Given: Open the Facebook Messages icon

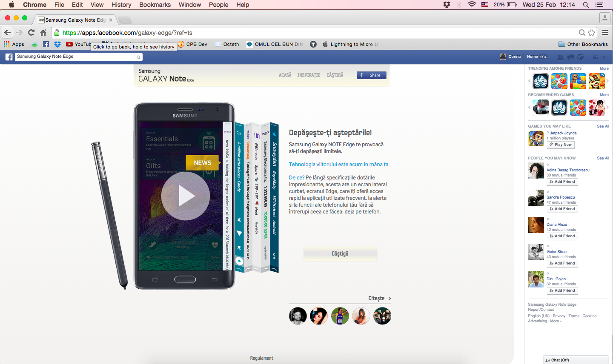Looking at the screenshot, I should [x=570, y=57].
